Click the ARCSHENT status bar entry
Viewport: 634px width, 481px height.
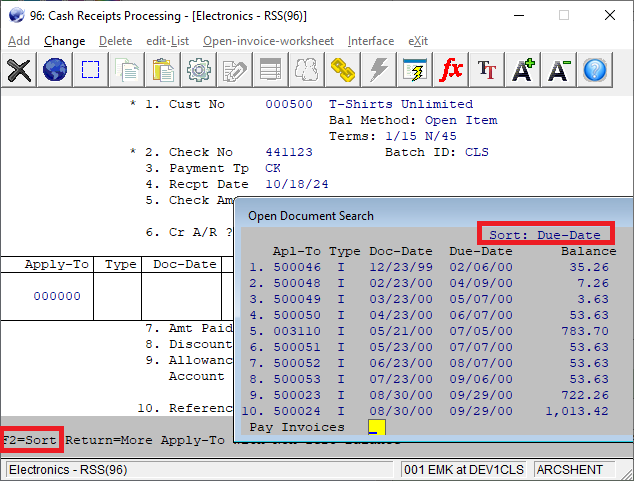pyautogui.click(x=574, y=470)
